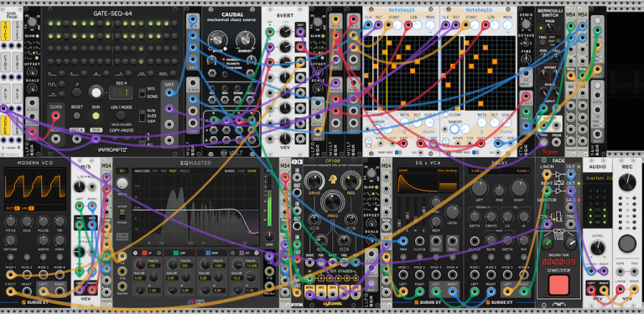Click RECORD TIME display on FADE

point(558,262)
